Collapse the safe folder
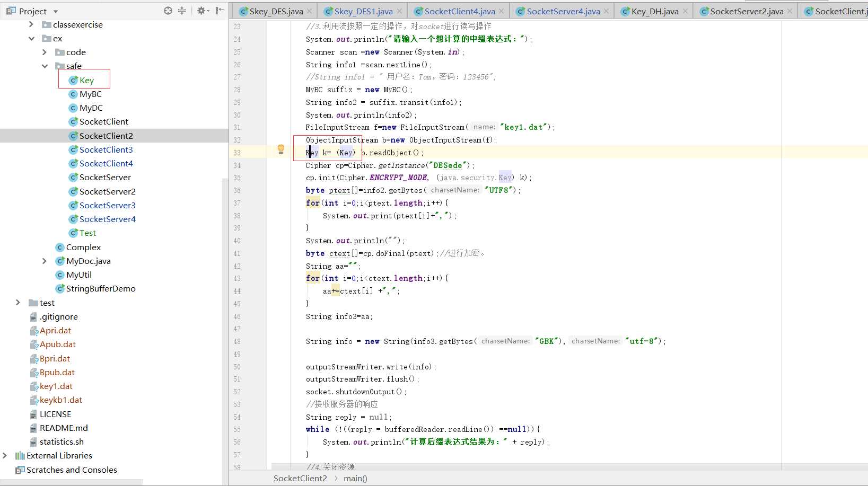 click(x=45, y=66)
